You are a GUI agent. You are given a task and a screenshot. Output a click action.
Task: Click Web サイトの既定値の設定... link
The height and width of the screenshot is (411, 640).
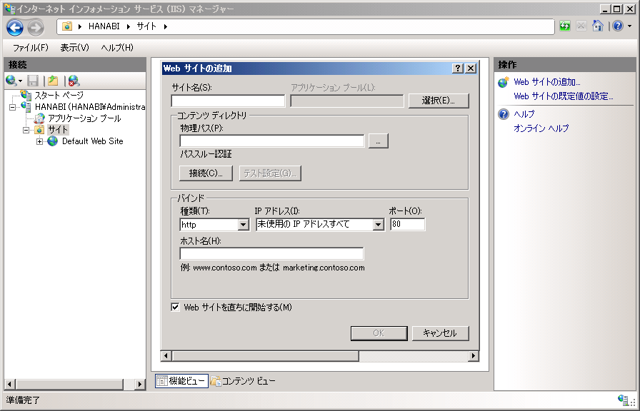563,96
